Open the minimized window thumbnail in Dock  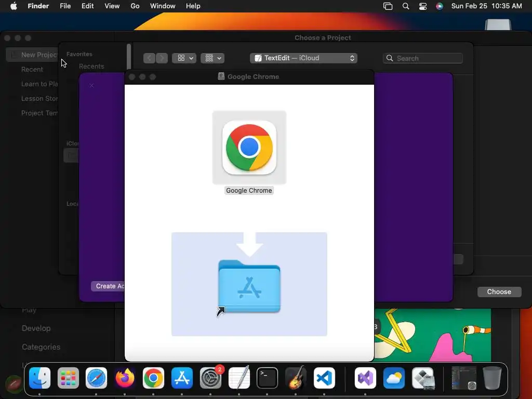[464, 378]
